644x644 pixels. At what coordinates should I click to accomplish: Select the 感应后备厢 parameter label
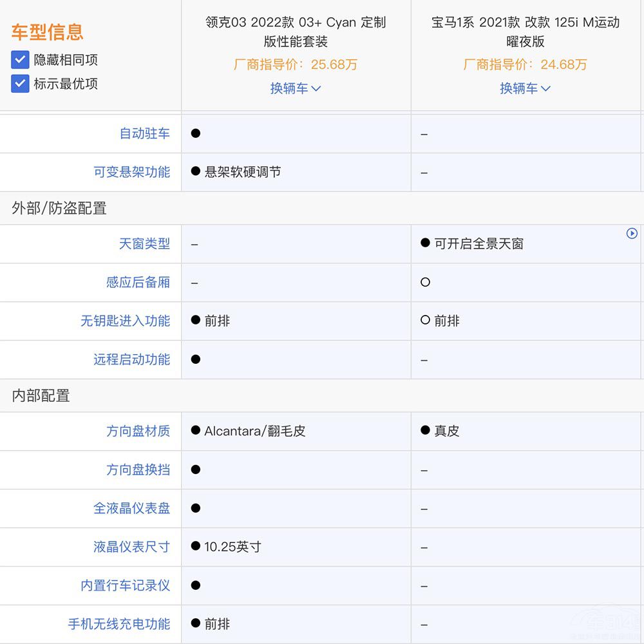(x=138, y=282)
